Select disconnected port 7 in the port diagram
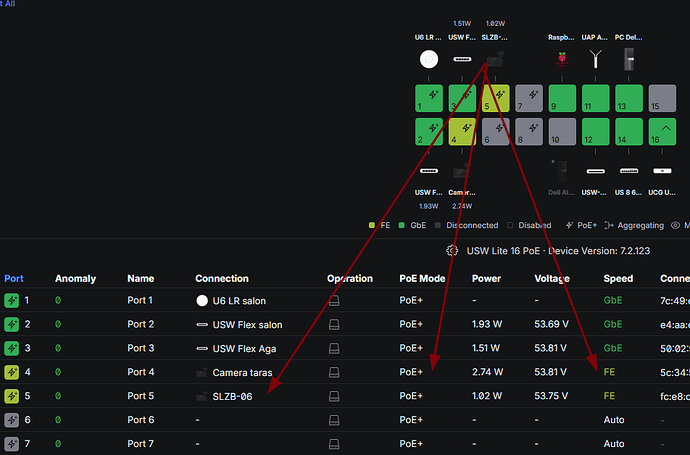 (x=529, y=98)
